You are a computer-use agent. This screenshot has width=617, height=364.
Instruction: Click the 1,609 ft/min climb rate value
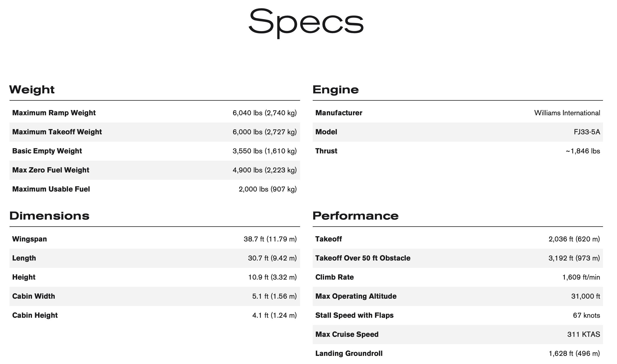[x=581, y=277]
